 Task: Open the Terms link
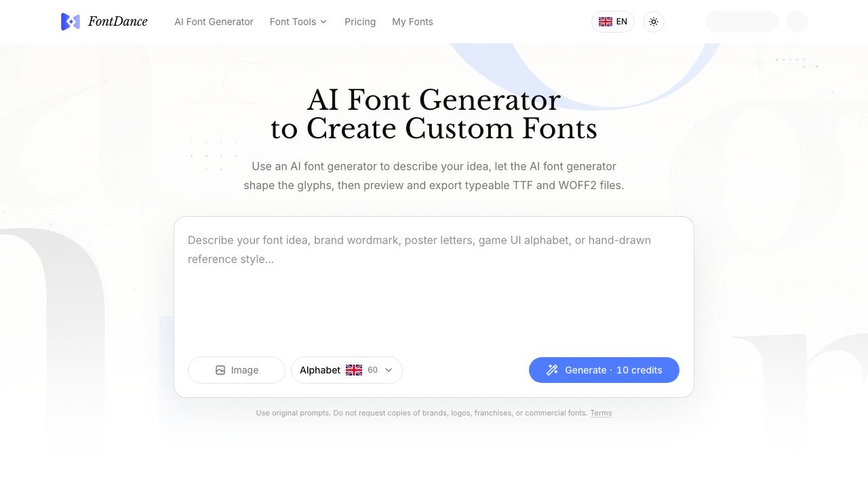(601, 413)
